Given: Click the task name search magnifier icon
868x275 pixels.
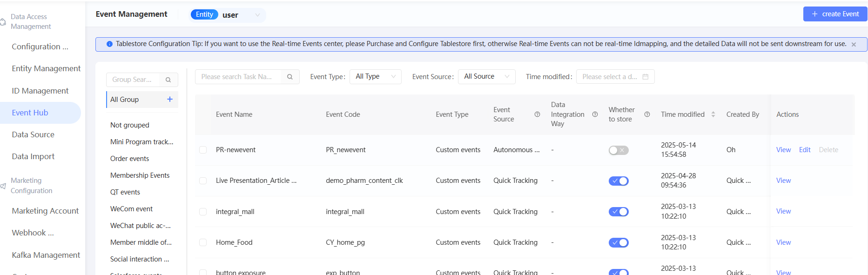Looking at the screenshot, I should coord(290,77).
